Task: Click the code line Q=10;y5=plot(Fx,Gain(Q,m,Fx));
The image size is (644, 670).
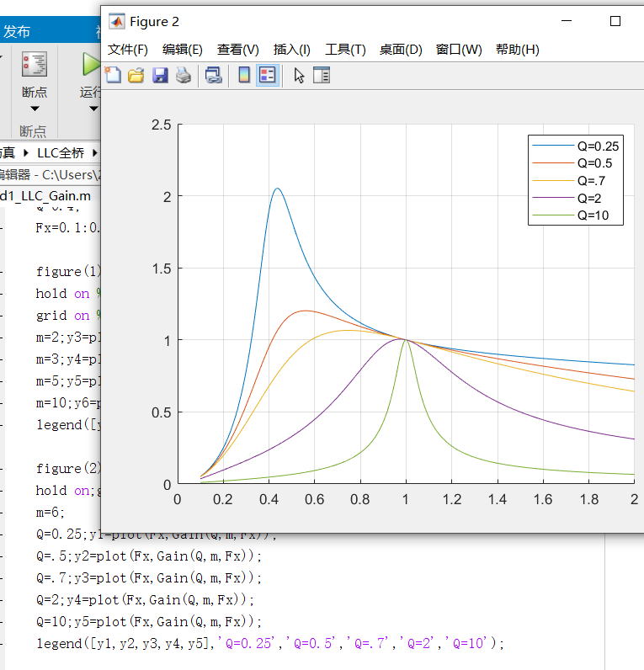Action: coord(148,621)
